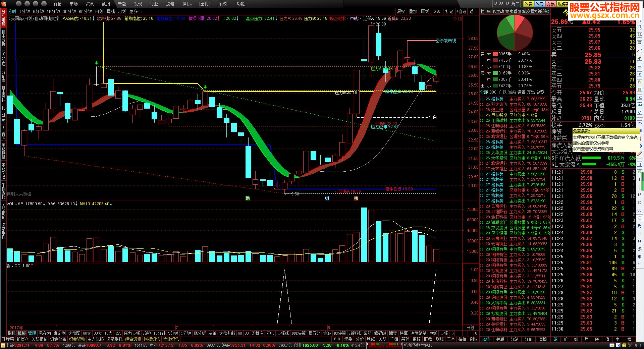Toggle 叠加 overlay mode

(413, 11)
